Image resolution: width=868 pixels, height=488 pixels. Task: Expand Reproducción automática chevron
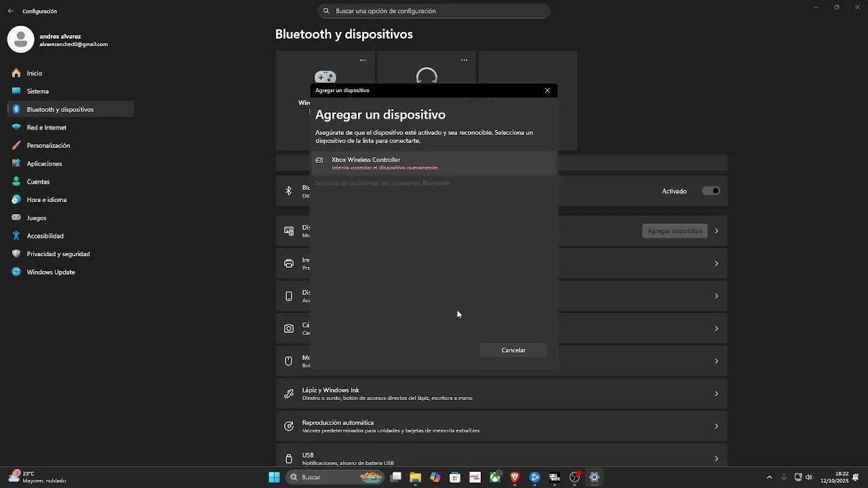[x=716, y=426]
